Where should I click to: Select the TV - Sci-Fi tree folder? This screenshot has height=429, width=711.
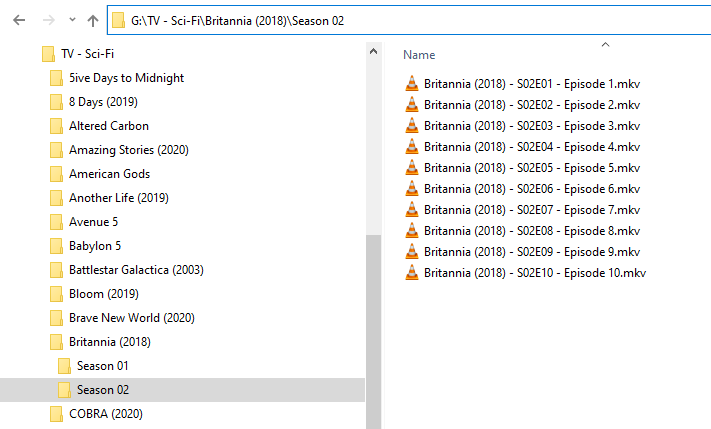click(88, 54)
